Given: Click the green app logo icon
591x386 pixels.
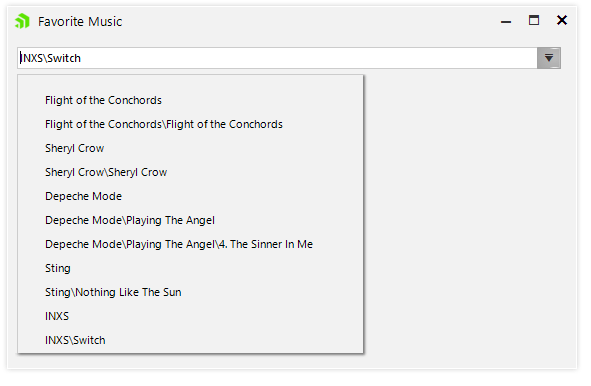Looking at the screenshot, I should click(x=22, y=21).
